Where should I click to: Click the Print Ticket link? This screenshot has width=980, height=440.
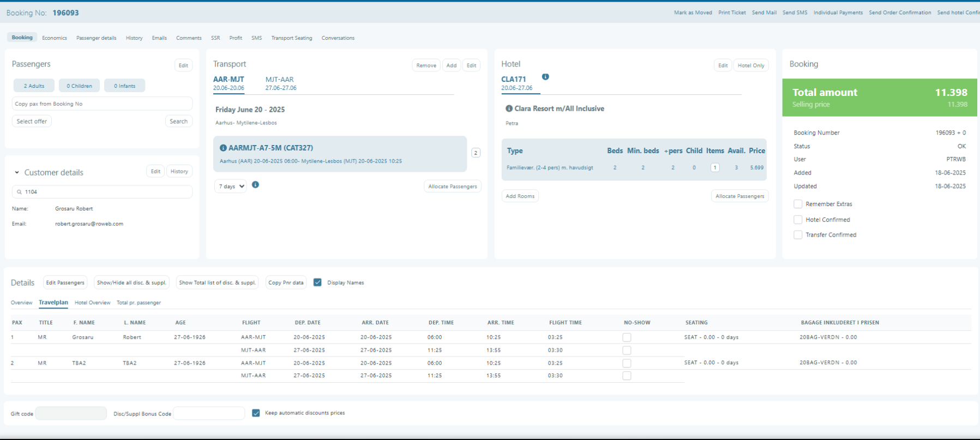coord(732,13)
